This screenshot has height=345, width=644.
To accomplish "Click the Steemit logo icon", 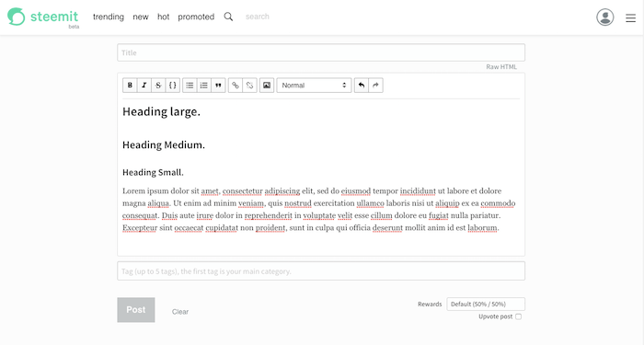I will [16, 17].
